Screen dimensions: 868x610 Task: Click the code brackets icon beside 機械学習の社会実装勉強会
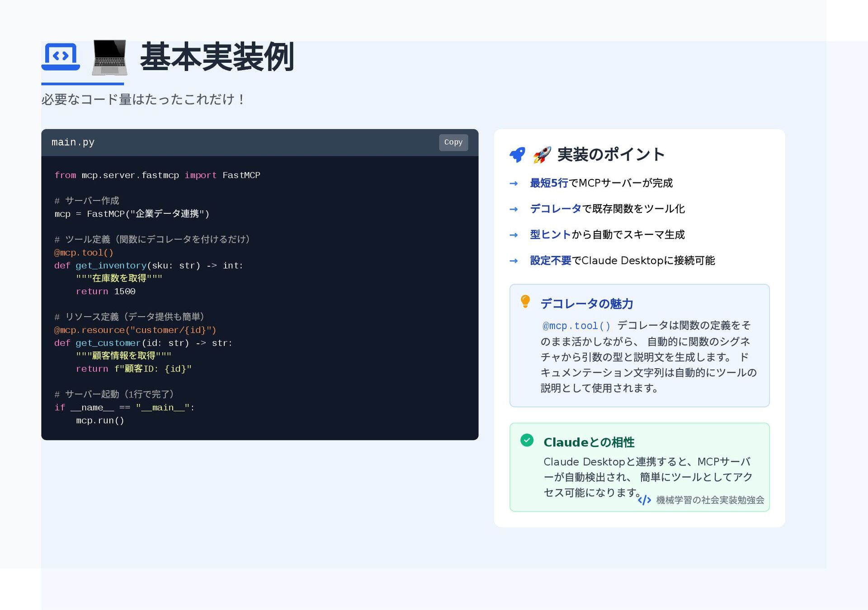point(644,500)
